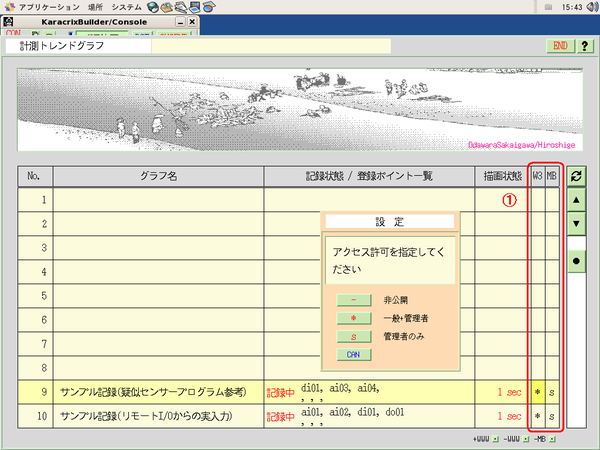600x450 pixels.
Task: Click the KaracrixBuilder/Console window icon
Action: point(9,22)
